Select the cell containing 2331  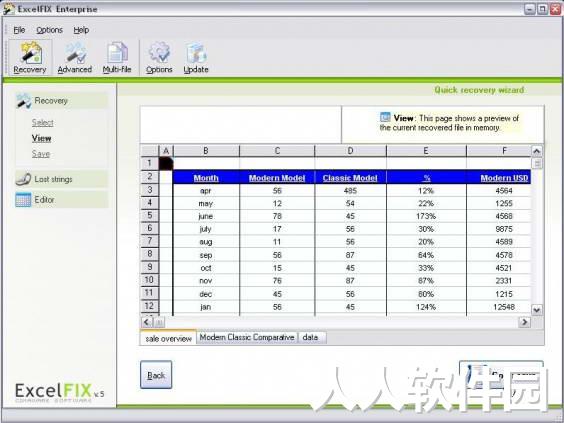point(499,281)
